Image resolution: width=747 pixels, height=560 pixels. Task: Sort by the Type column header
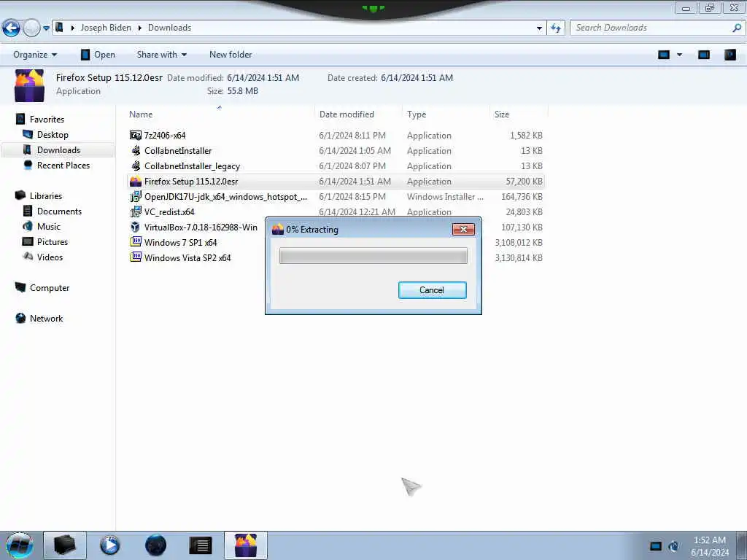[x=417, y=114]
